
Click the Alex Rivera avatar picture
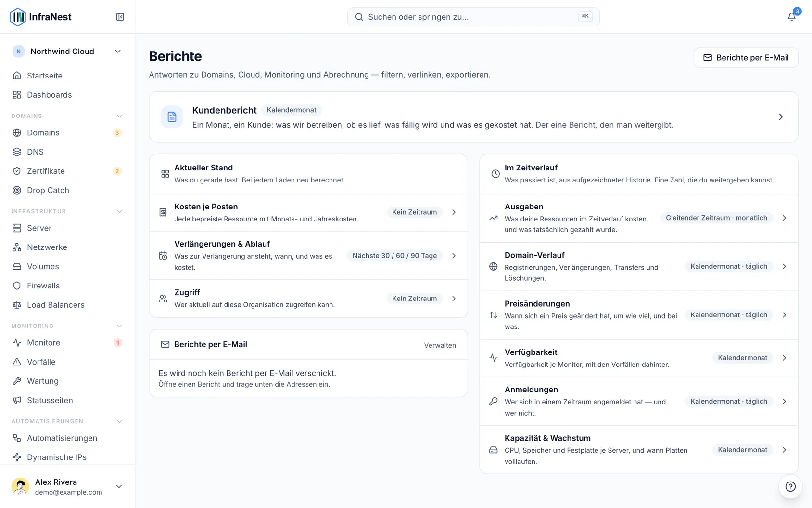tap(20, 486)
